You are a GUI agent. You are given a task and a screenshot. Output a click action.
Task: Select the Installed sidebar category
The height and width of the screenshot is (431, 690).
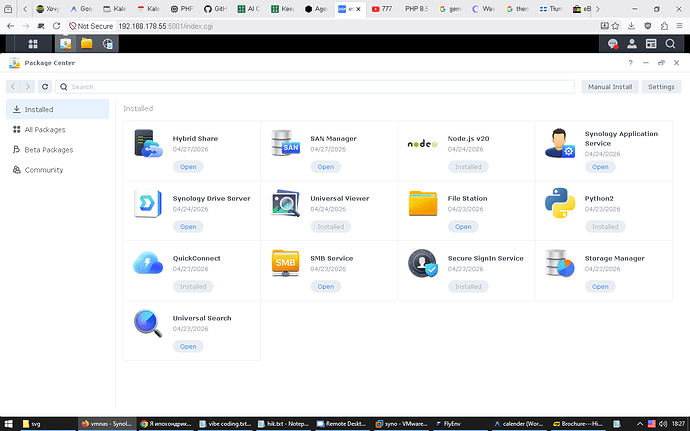pos(57,109)
